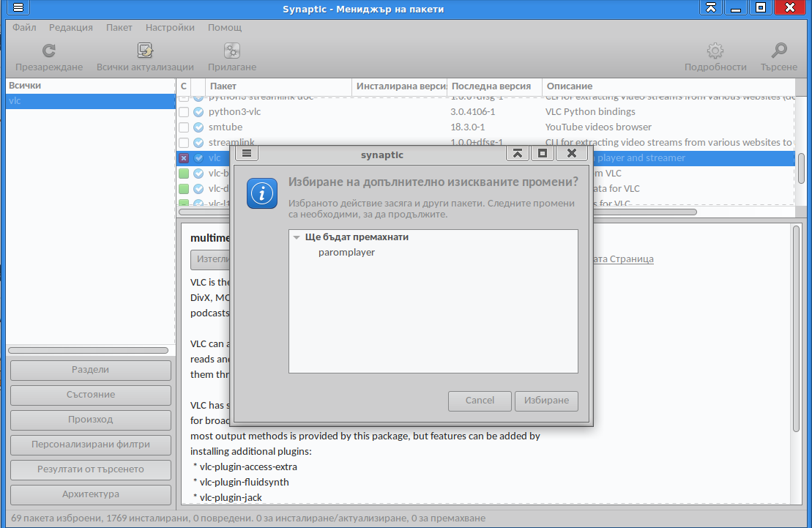Image resolution: width=812 pixels, height=528 pixels.
Task: Sort by the Инсталирана версия column header
Action: click(x=399, y=86)
